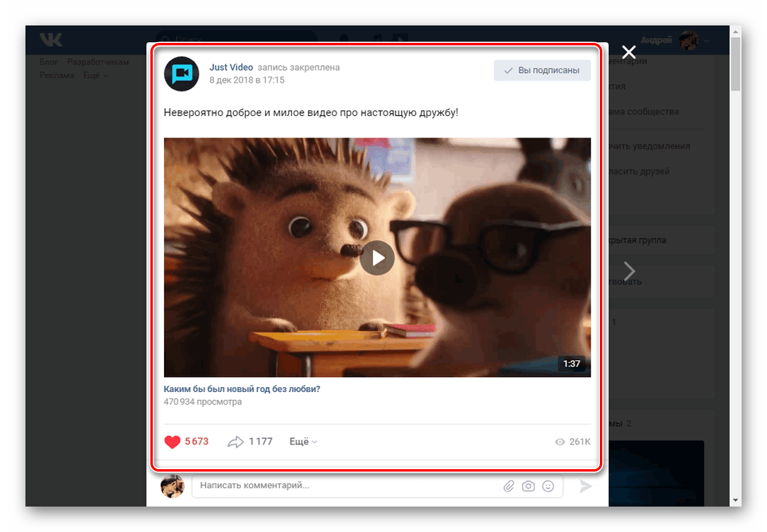The height and width of the screenshot is (532, 767).
Task: Open the Just Video community name link
Action: point(231,68)
